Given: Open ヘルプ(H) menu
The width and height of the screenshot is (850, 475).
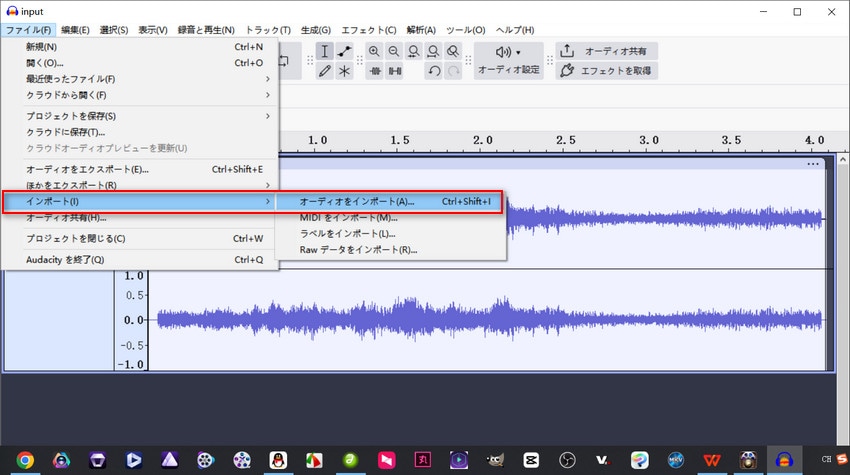Looking at the screenshot, I should click(x=514, y=30).
